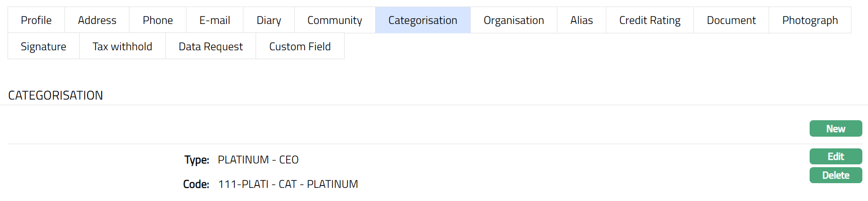
Task: Open the Diary tab
Action: click(x=269, y=20)
